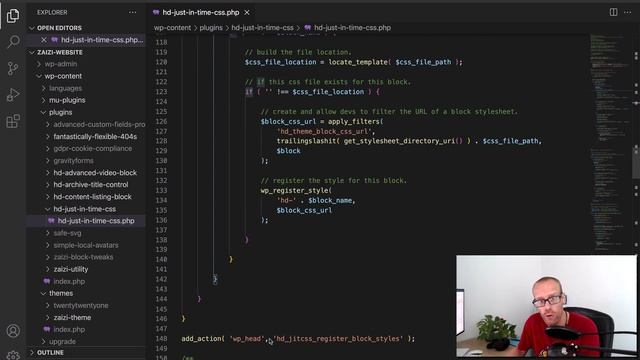
Task: Select hd-just-in-time-css folder in breadcrumb
Action: click(262, 28)
